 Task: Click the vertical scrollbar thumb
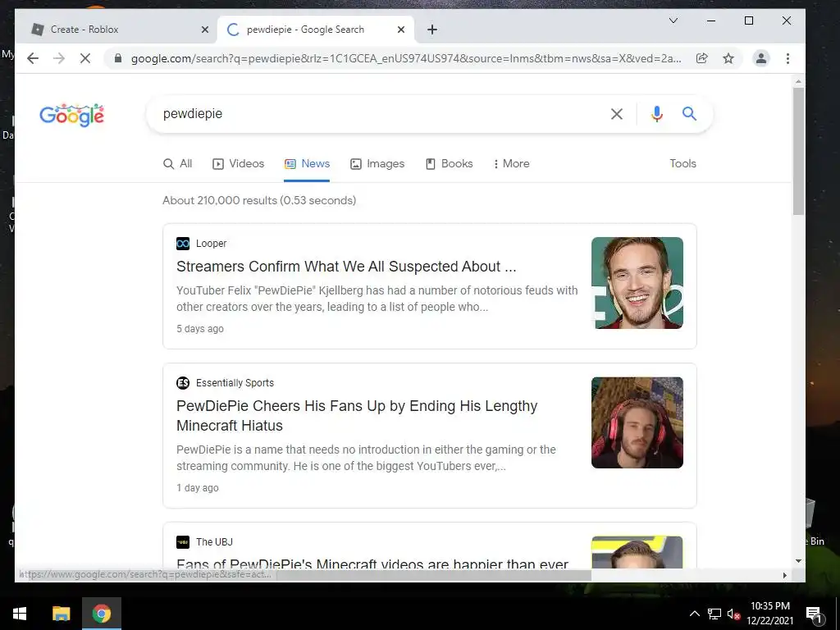point(798,151)
